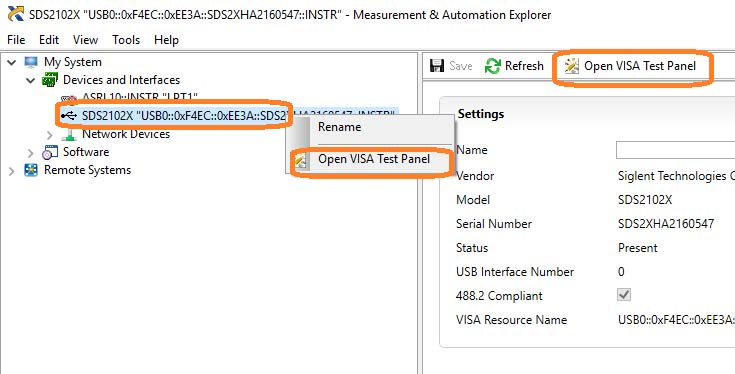735x374 pixels.
Task: Click the green Refresh arrows icon
Action: pos(493,66)
